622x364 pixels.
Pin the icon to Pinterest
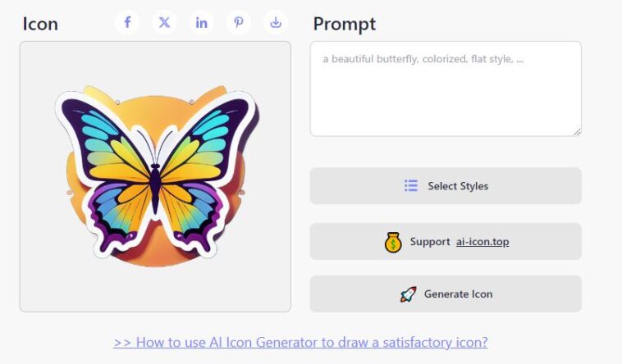click(x=239, y=22)
